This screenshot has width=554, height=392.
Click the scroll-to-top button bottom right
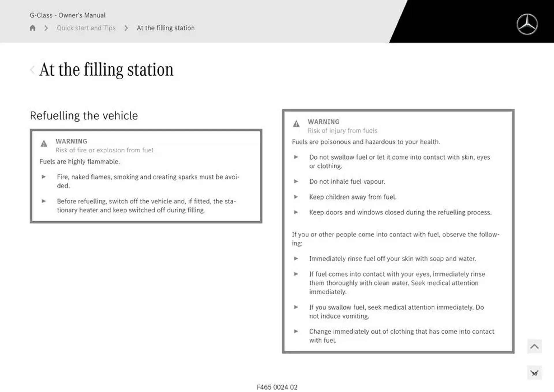coord(535,347)
